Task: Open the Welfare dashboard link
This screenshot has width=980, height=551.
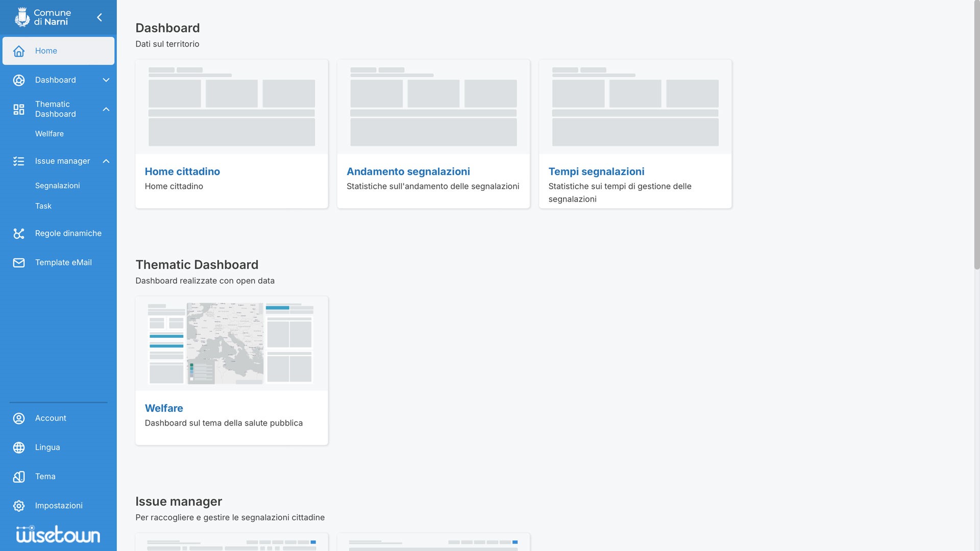Action: click(x=164, y=408)
